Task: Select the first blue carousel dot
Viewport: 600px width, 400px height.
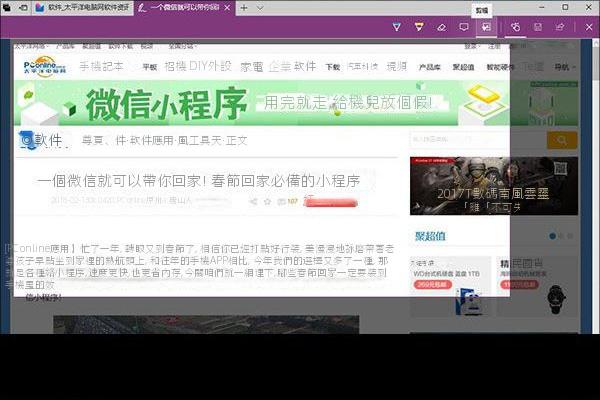Action: pyautogui.click(x=552, y=236)
